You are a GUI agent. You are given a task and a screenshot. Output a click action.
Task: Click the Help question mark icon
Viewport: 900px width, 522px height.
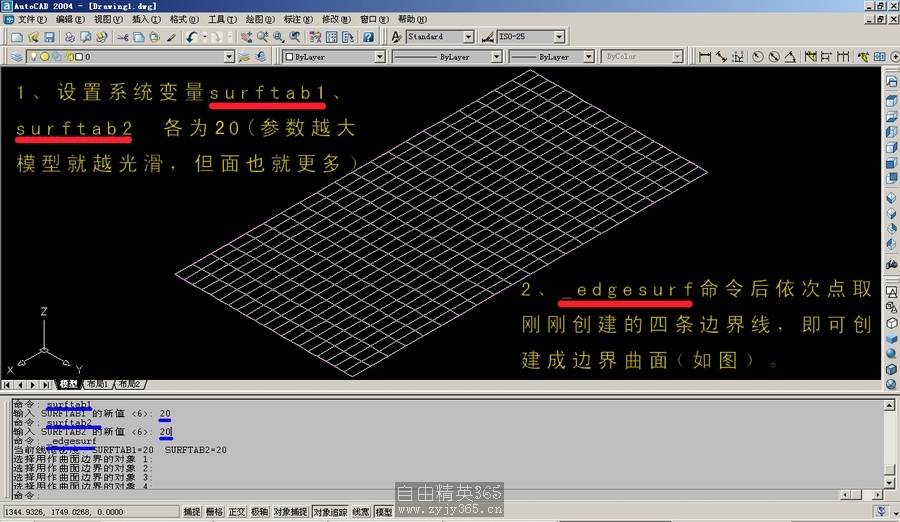pos(368,37)
